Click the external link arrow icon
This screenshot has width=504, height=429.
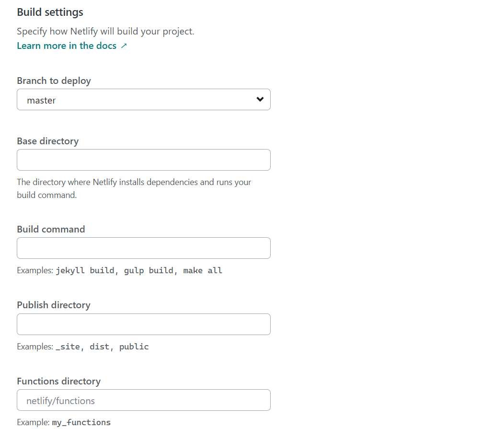coord(124,46)
